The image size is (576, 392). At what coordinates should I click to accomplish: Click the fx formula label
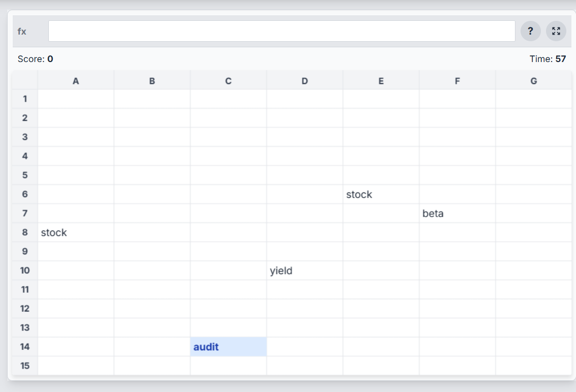tap(22, 32)
